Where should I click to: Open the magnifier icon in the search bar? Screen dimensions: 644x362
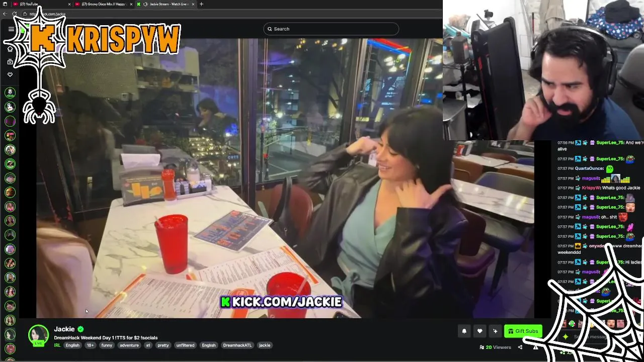[270, 29]
